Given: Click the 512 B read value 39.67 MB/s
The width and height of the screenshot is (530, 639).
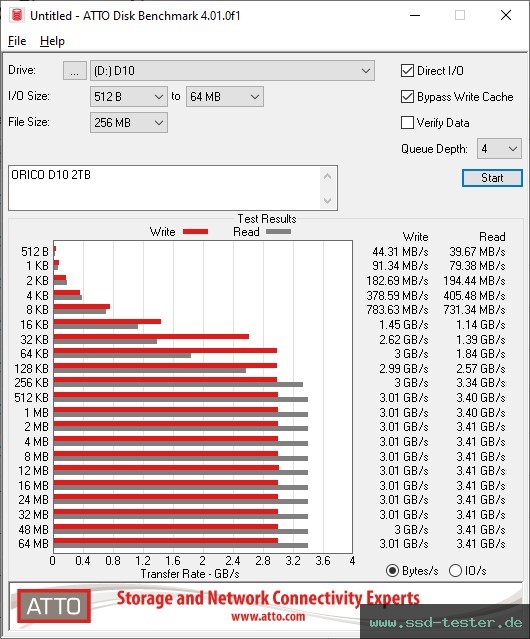Looking at the screenshot, I should point(477,252).
